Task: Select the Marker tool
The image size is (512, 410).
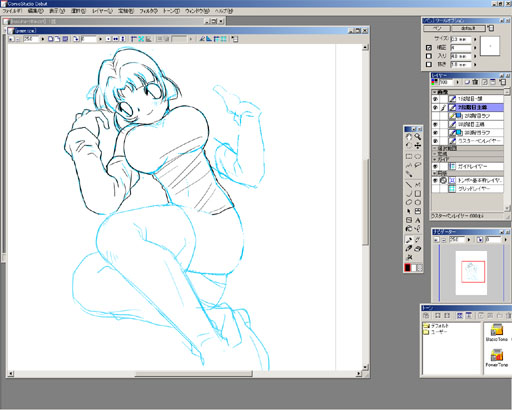Action: 409,249
